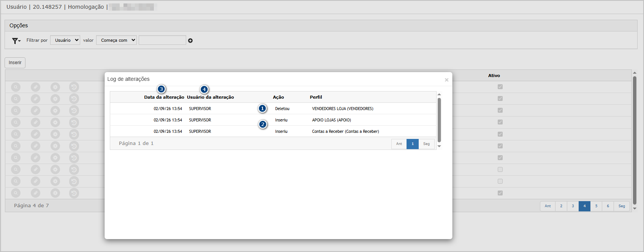Enable unchecked Ativo checkbox in ninth row
The height and width of the screenshot is (252, 644).
[500, 181]
